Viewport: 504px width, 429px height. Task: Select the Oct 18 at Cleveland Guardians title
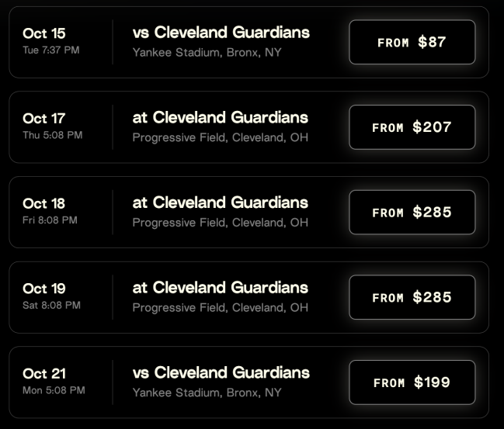tap(220, 202)
